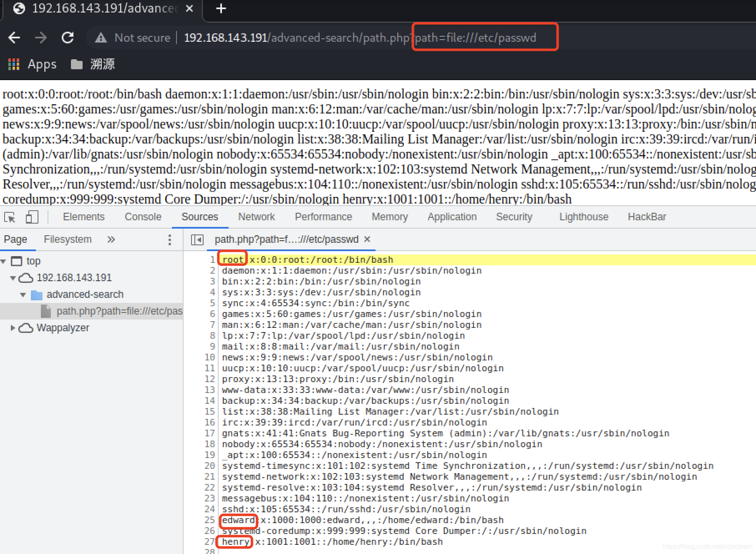Click the sync:x:4:65534 source line
The height and width of the screenshot is (554, 756).
316,303
